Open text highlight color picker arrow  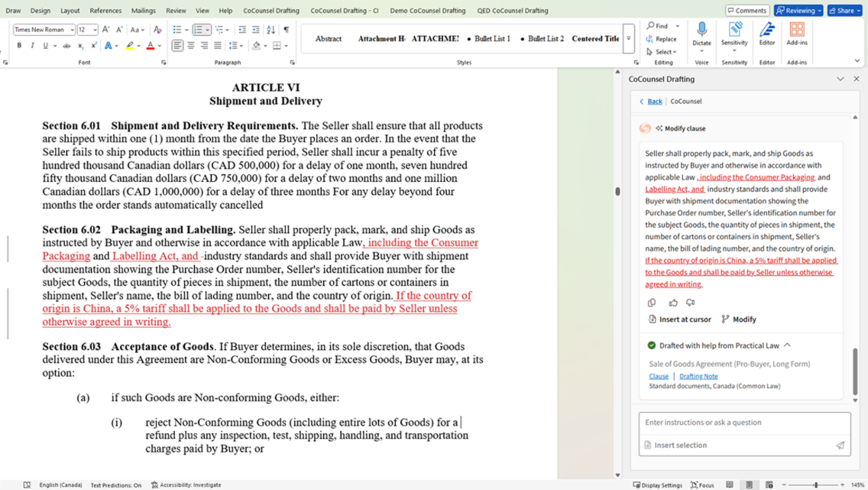coord(139,45)
